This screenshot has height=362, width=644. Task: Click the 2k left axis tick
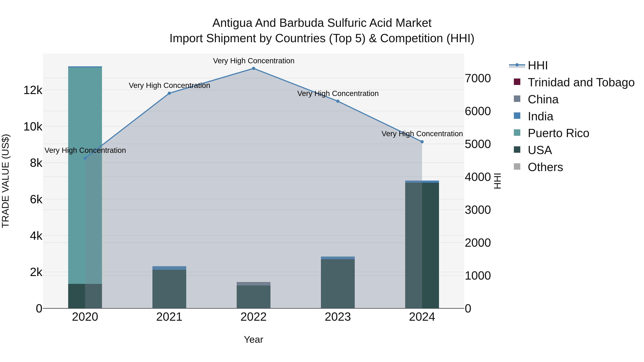[x=36, y=272]
